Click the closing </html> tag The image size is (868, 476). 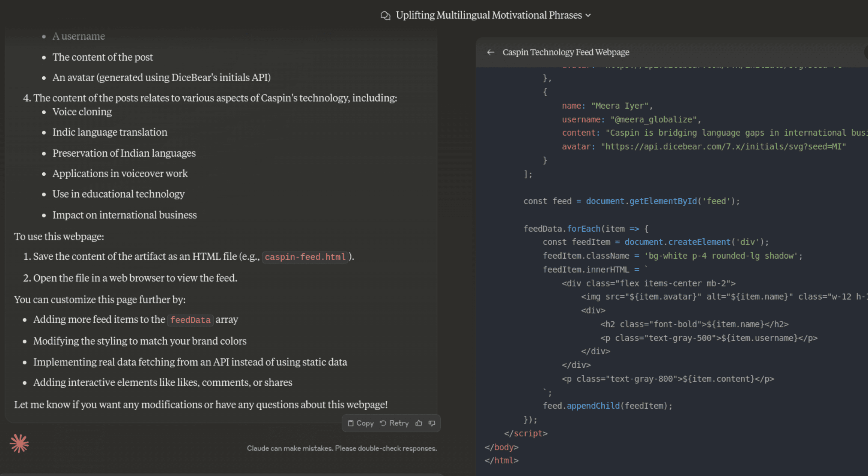(x=501, y=460)
